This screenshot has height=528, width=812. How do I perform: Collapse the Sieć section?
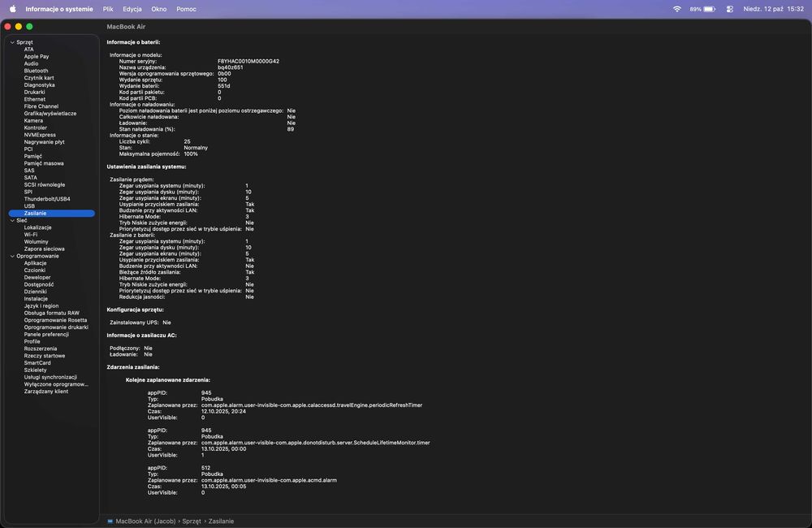(x=12, y=220)
